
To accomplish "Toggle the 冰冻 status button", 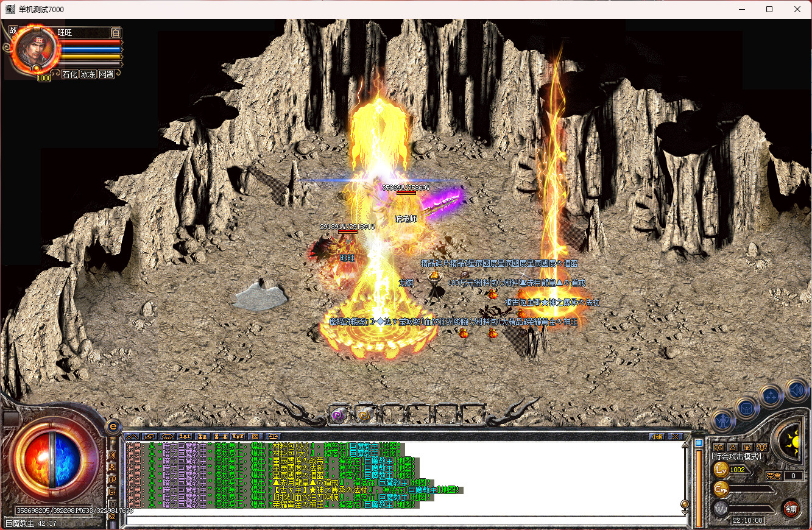I will pos(88,74).
